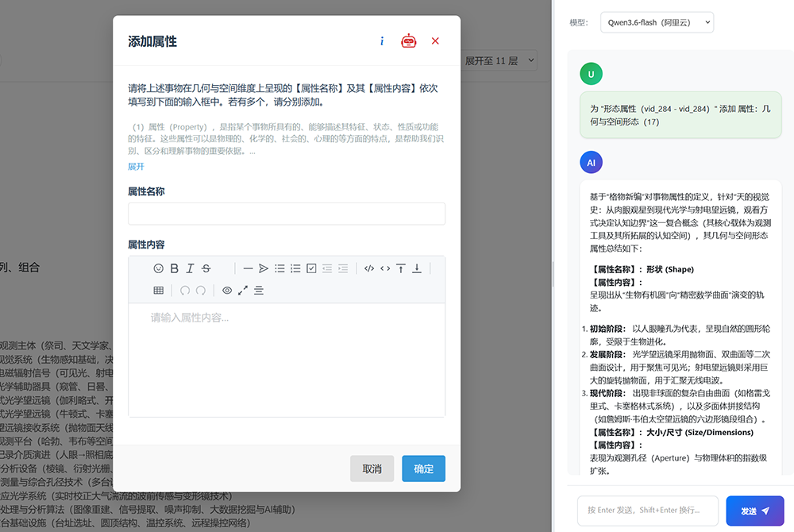
Task: Open the outline toggle in the editor toolbar
Action: point(259,291)
